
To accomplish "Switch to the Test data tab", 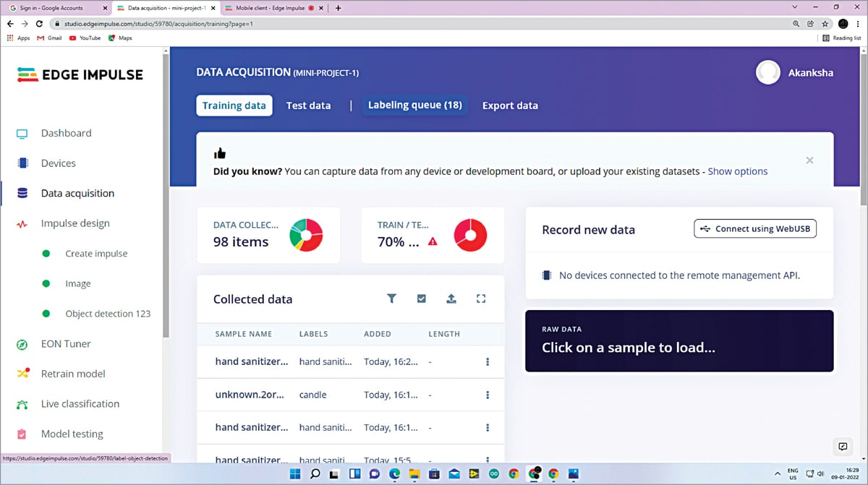I will coord(308,106).
